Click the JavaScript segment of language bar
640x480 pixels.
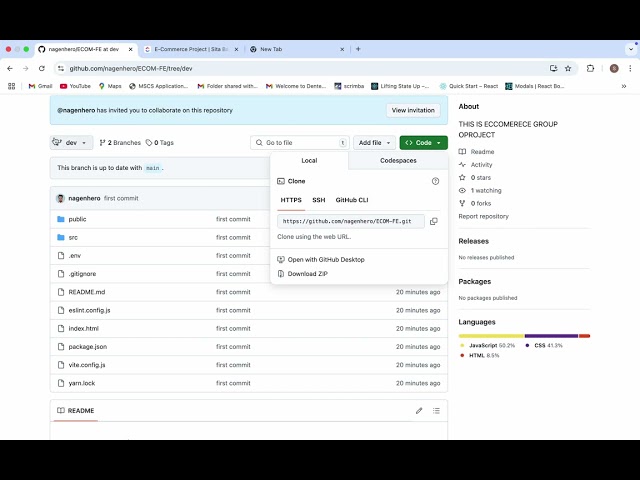tap(491, 336)
